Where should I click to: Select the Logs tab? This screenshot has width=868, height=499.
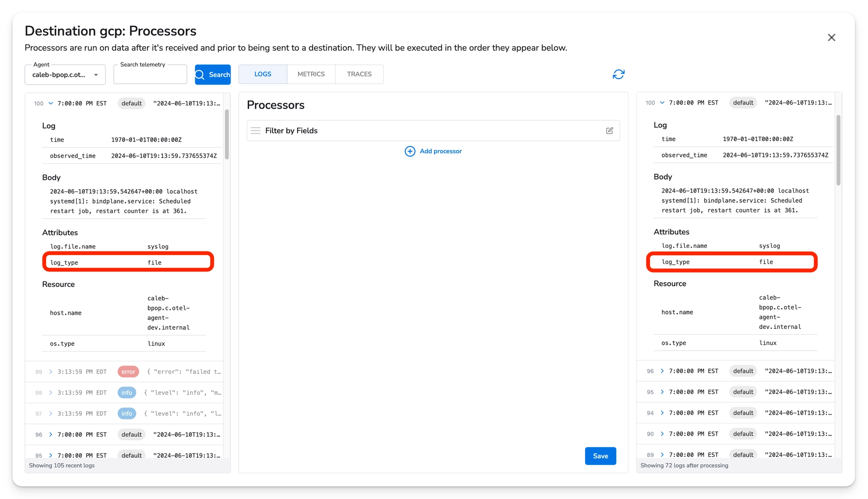point(263,74)
